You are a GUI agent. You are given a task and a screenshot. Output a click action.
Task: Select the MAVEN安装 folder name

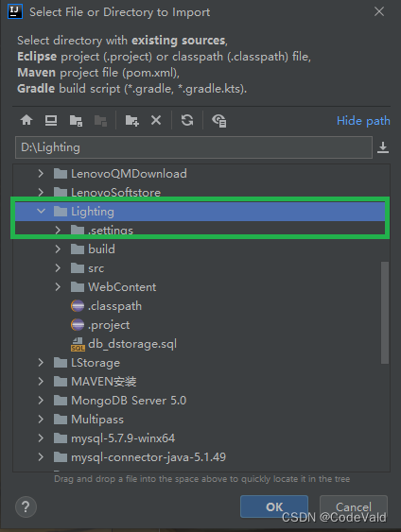(104, 382)
